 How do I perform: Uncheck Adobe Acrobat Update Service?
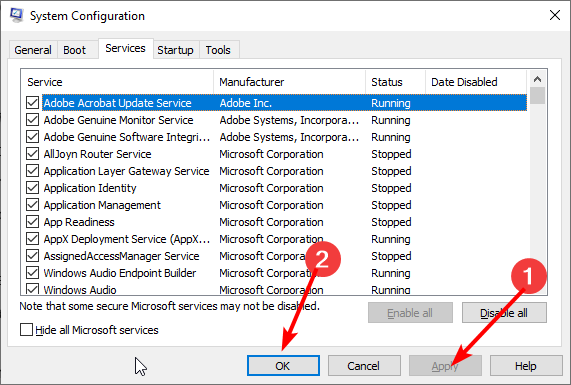pos(32,103)
